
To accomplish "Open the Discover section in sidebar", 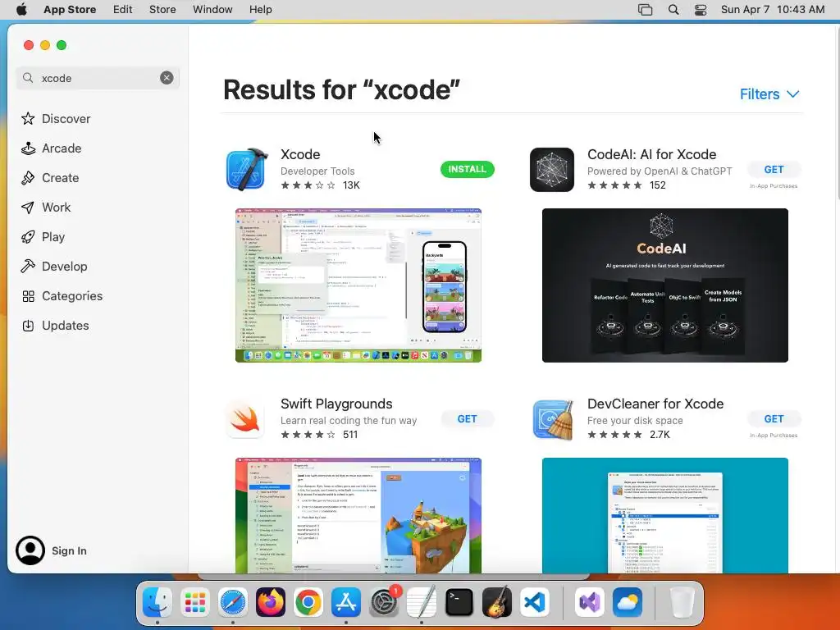I will [56, 118].
